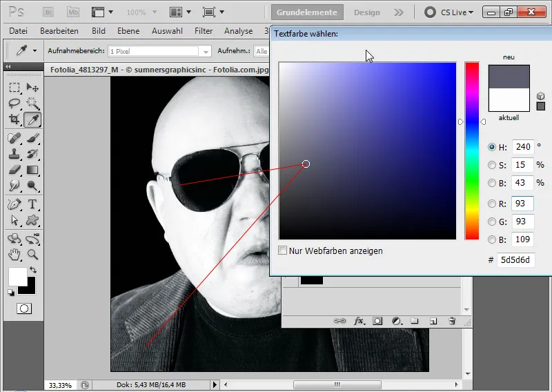
Task: Select the Pen tool
Action: [14, 204]
